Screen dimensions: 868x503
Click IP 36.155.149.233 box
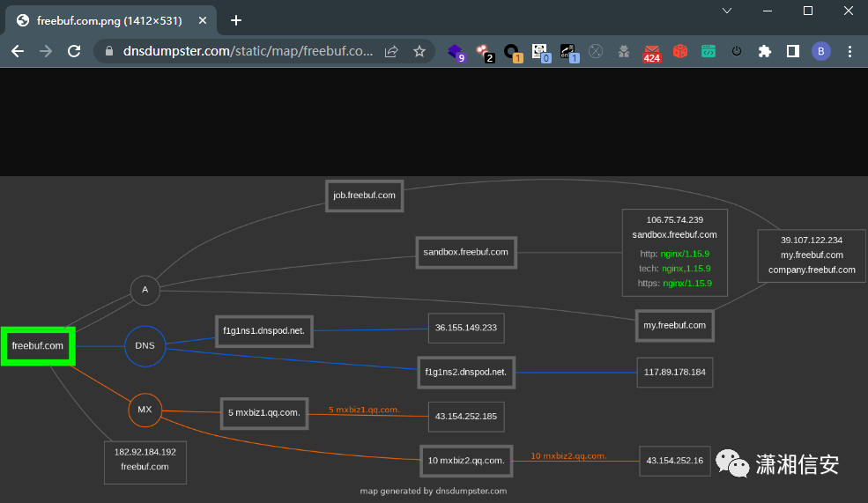tap(466, 329)
